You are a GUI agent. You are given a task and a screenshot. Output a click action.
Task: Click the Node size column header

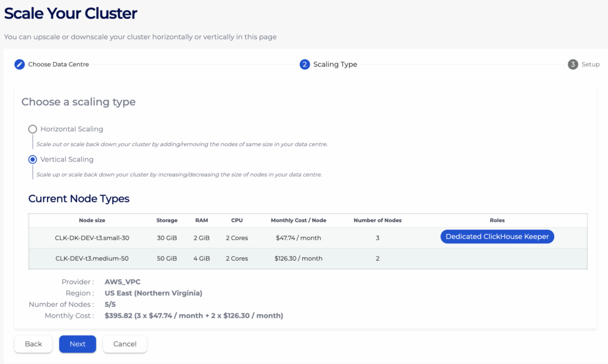pyautogui.click(x=91, y=220)
